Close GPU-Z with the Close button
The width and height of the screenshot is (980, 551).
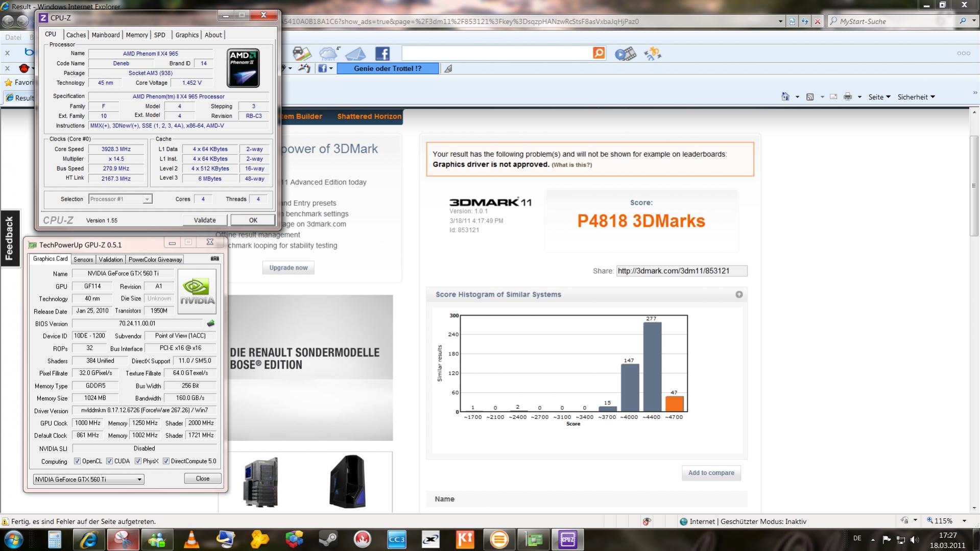point(203,478)
